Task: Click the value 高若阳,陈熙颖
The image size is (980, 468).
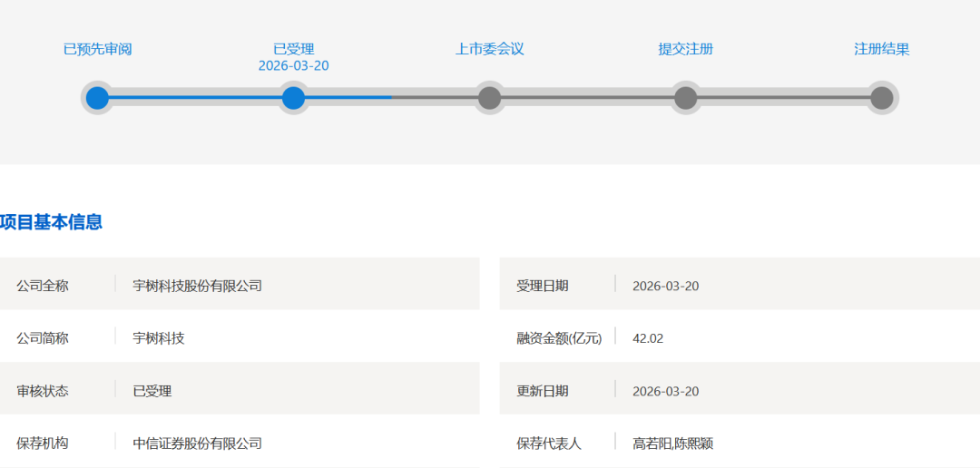Action: [673, 444]
